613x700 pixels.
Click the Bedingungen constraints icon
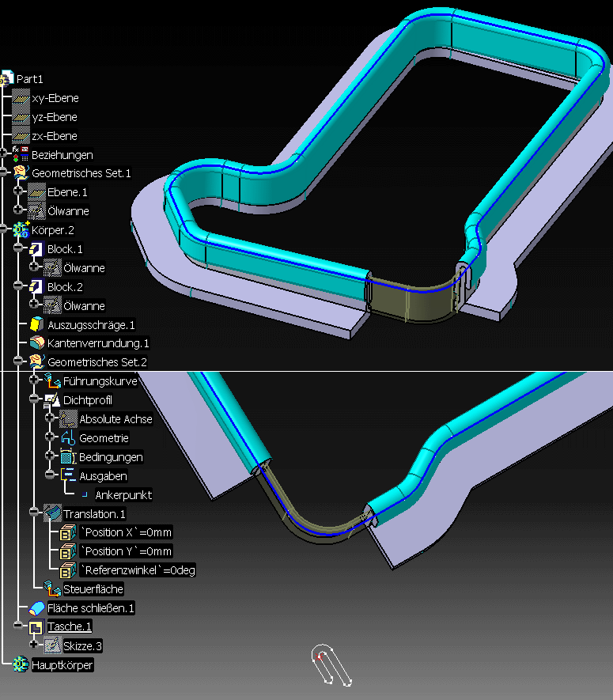68,456
